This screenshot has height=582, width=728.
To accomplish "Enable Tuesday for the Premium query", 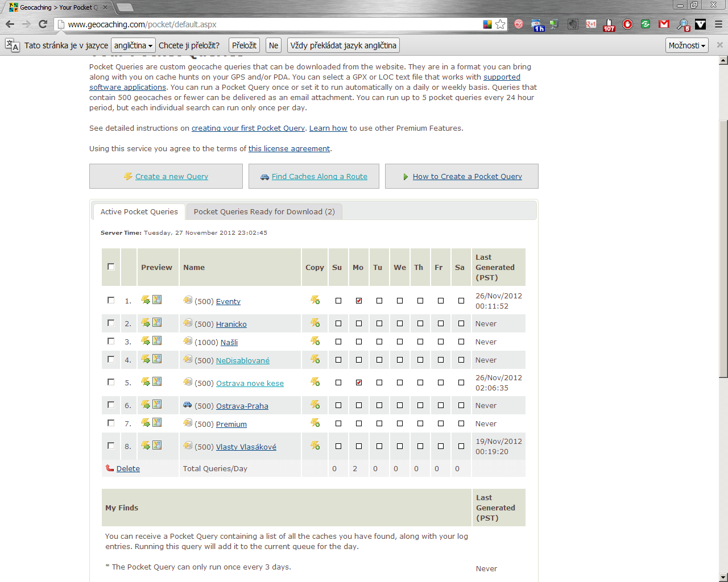I will click(x=379, y=423).
